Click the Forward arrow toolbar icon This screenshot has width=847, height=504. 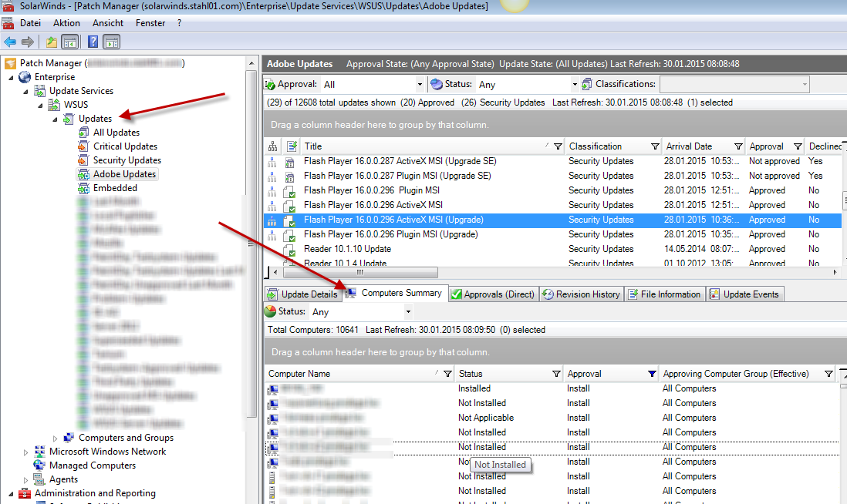28,42
